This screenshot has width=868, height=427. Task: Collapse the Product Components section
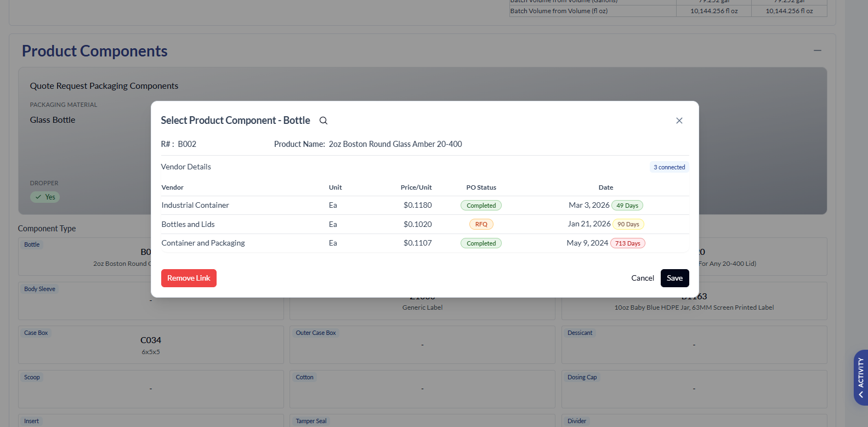click(x=818, y=50)
